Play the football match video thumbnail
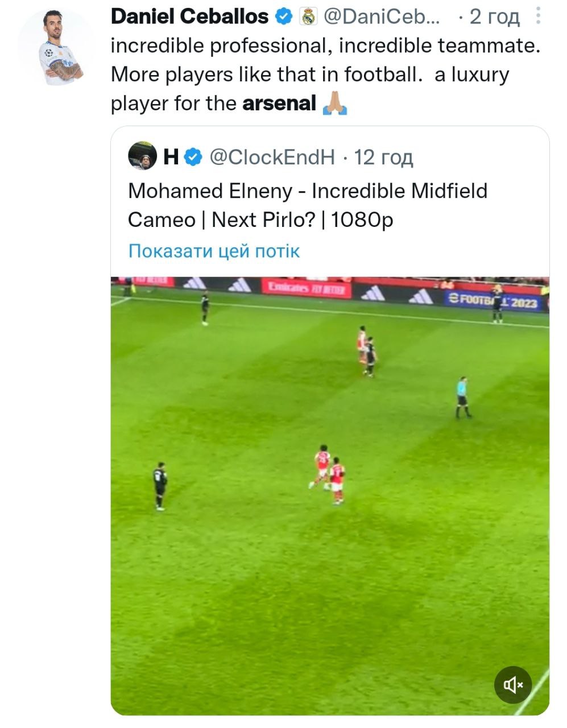 [x=330, y=495]
